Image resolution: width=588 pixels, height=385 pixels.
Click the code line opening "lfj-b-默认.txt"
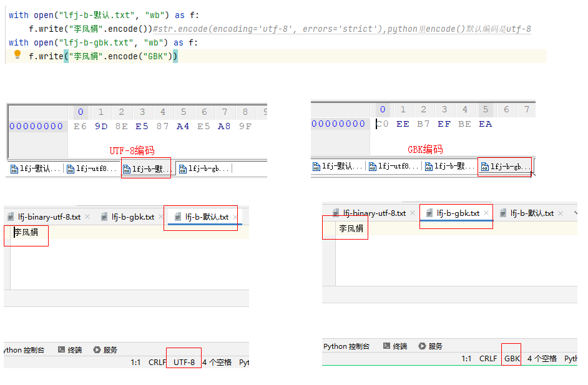tap(104, 16)
